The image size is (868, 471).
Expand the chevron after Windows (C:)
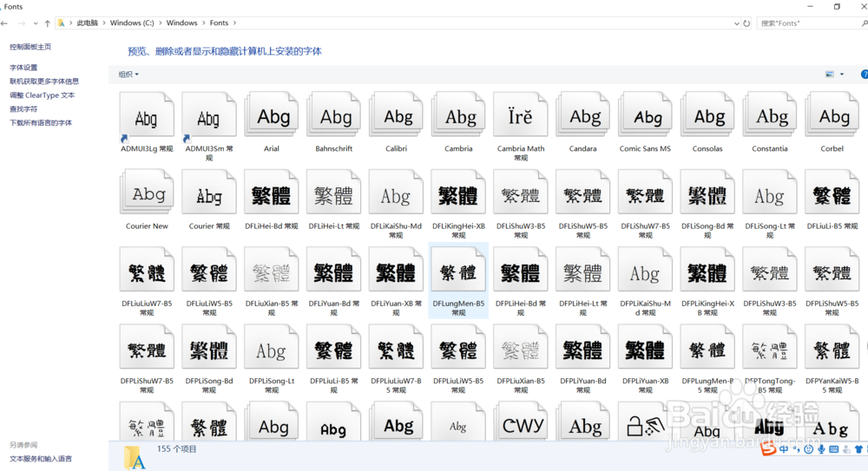coord(161,23)
